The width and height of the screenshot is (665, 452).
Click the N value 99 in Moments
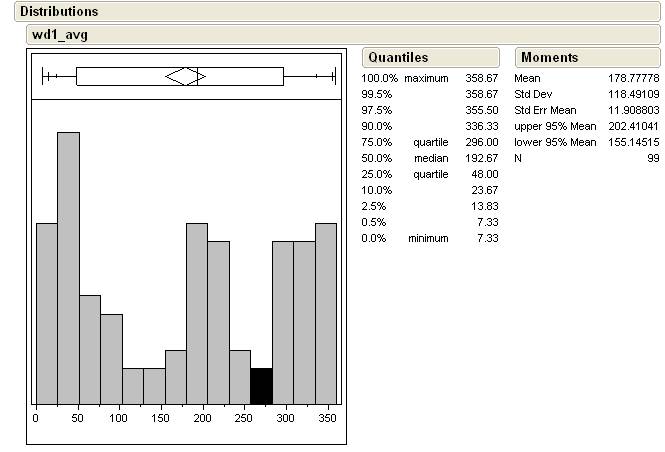pos(653,158)
